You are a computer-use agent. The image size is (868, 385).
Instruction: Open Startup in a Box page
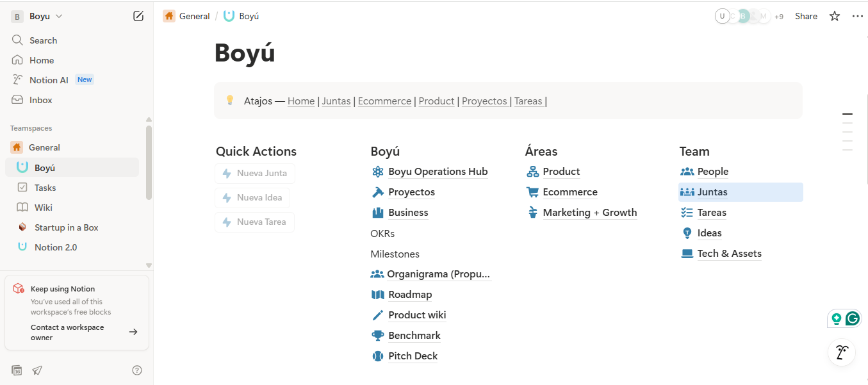pos(66,227)
